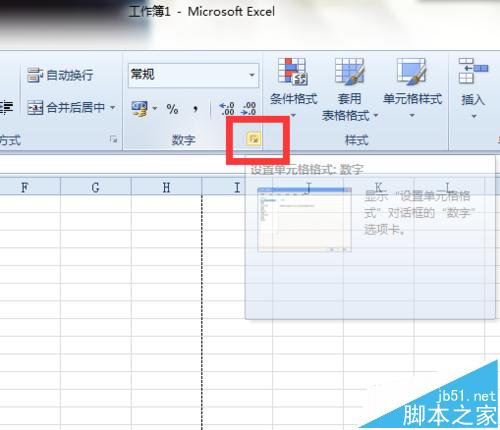Click the first cell under column G

pyautogui.click(x=96, y=204)
